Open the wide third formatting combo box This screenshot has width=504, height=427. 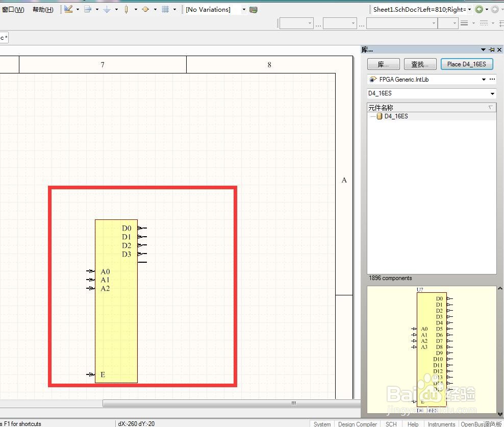[x=402, y=23]
